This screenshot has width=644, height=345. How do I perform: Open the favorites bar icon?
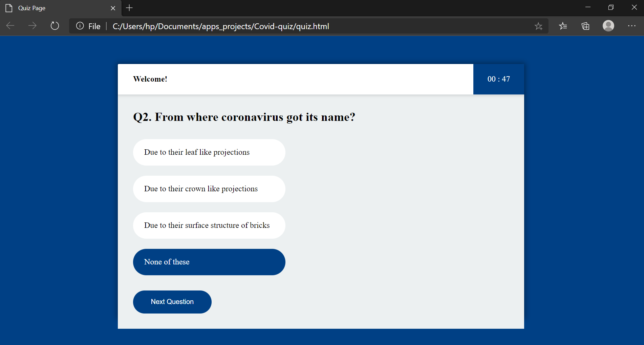pos(563,26)
